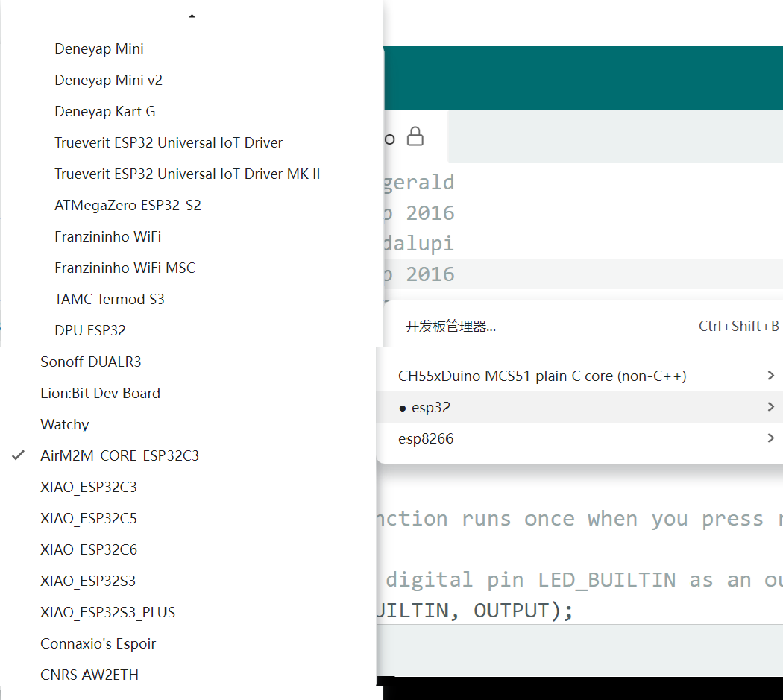Choose XIAO_ESP32C3 board
The width and height of the screenshot is (783, 700).
tap(89, 488)
